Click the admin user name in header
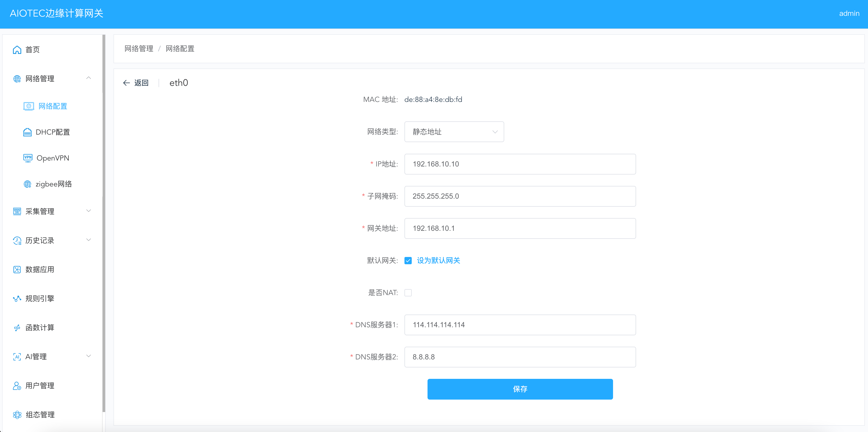 pos(849,13)
